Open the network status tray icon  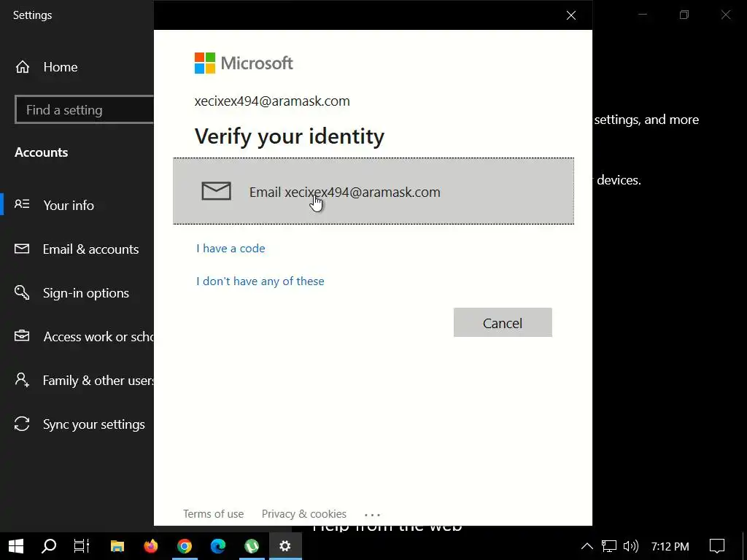coord(609,546)
